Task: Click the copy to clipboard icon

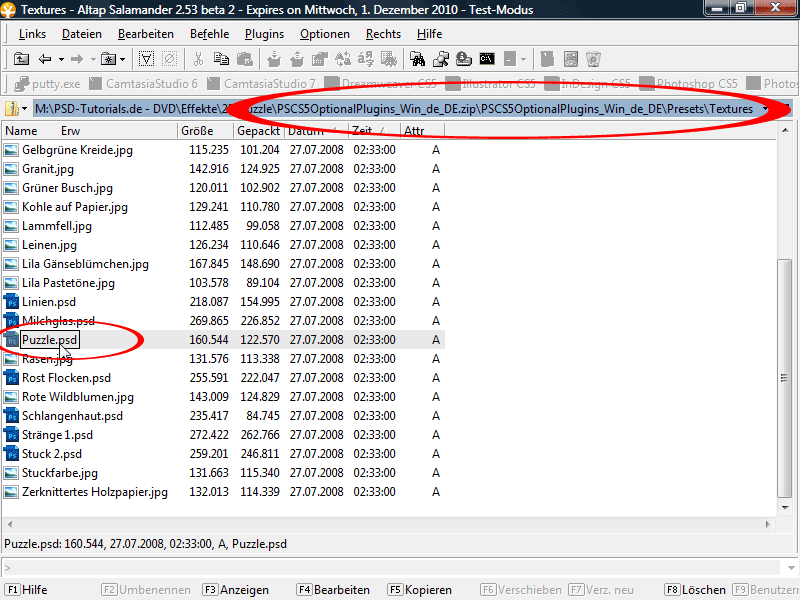Action: [221, 59]
